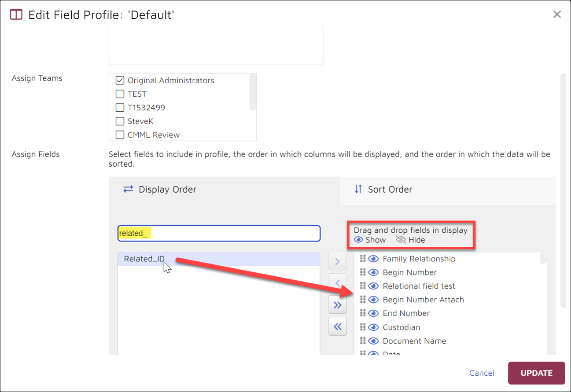Switch to the Sort Order tab
The width and height of the screenshot is (571, 392).
click(x=390, y=189)
